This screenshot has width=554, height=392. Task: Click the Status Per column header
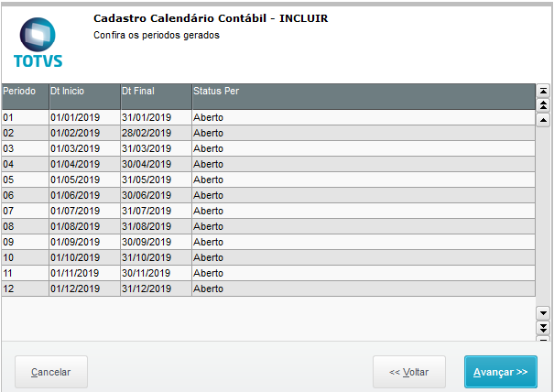364,96
